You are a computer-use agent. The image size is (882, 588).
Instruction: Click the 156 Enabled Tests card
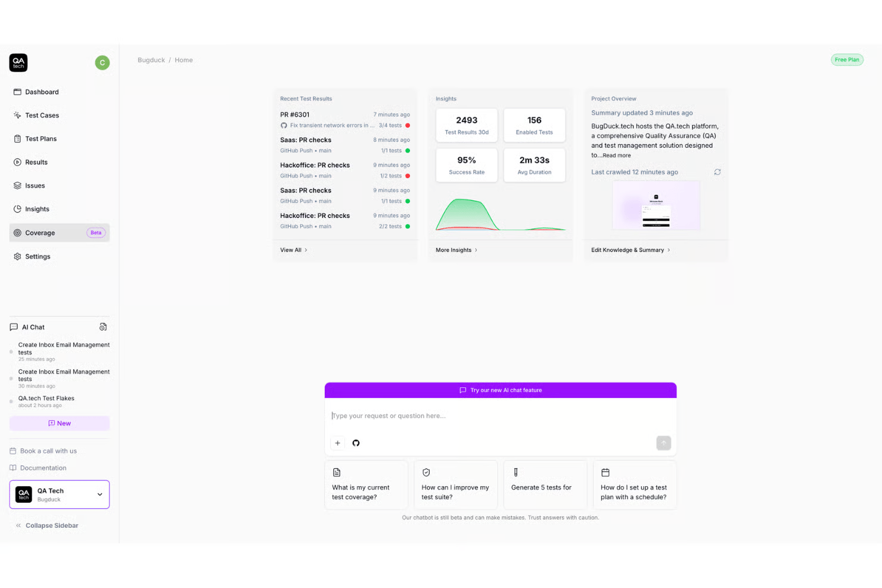[535, 125]
